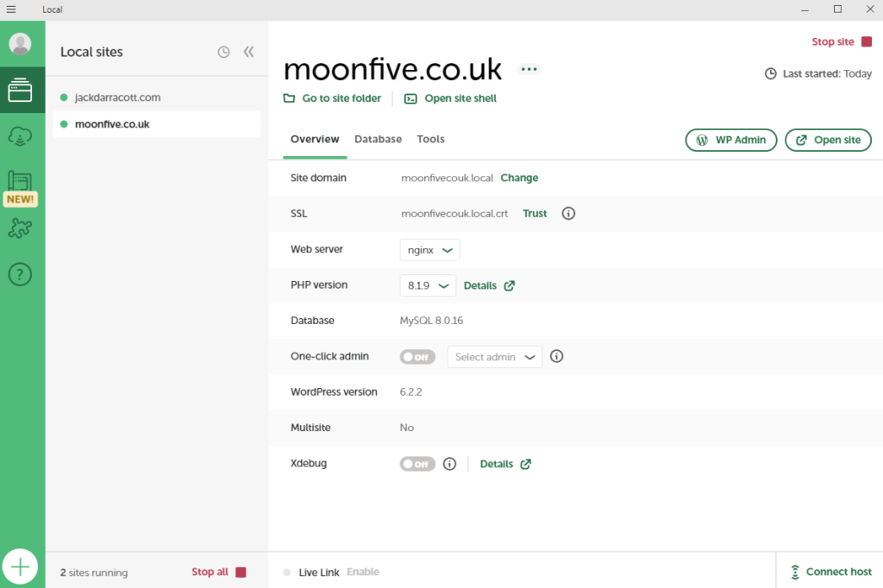This screenshot has width=883, height=588.
Task: Click Open site shell link
Action: [450, 98]
